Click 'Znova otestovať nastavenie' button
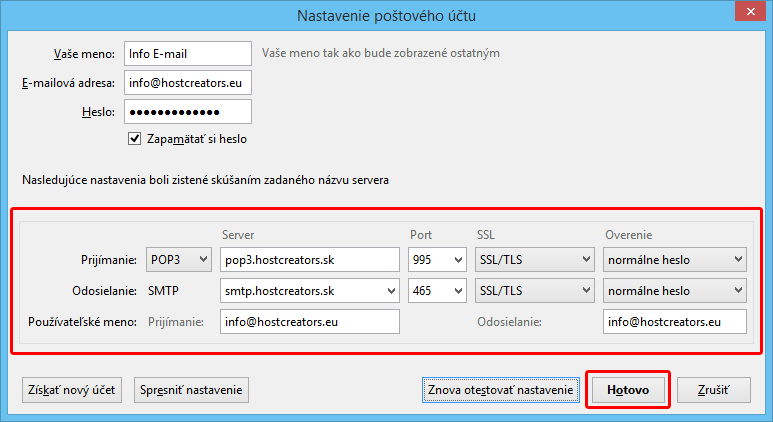This screenshot has width=773, height=422. (x=500, y=390)
